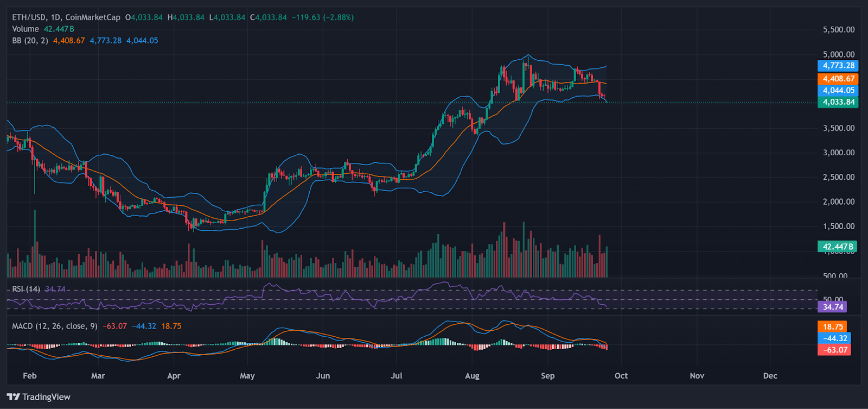The height and width of the screenshot is (409, 868).
Task: Click the MACD (12, 26, close, 9) label
Action: click(55, 326)
